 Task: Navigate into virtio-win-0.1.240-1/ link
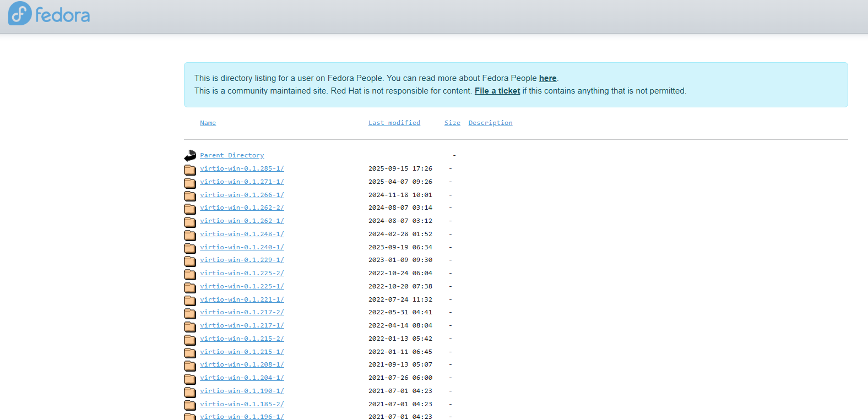click(x=242, y=247)
